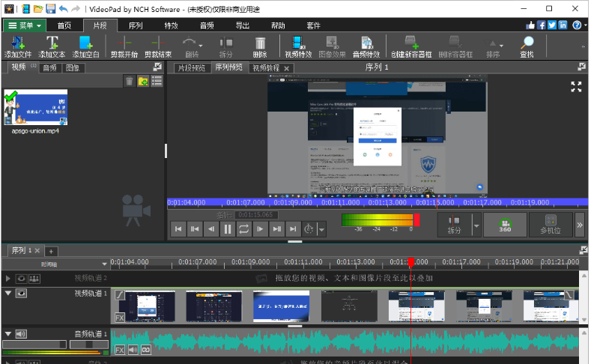Switch to the 导出 ribbon tab
This screenshot has height=364, width=594.
242,25
